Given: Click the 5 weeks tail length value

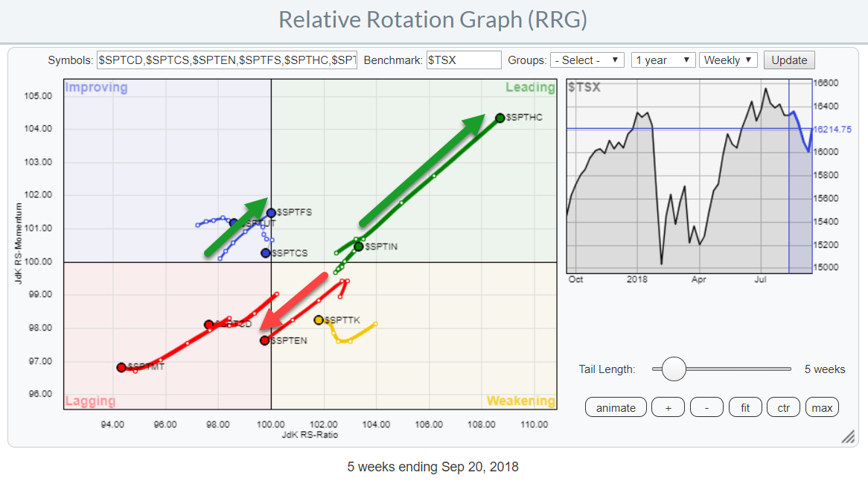Looking at the screenshot, I should pyautogui.click(x=825, y=369).
